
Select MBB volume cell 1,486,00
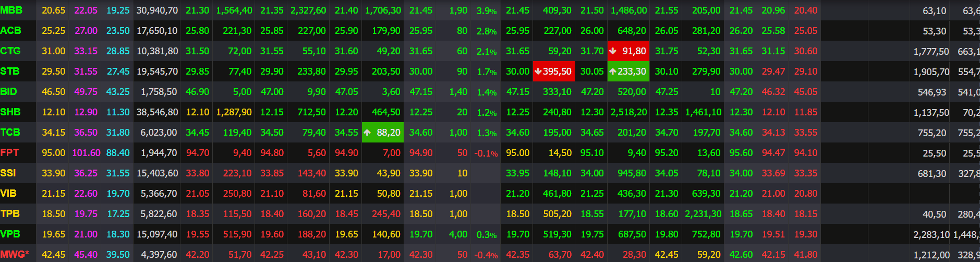628,10
